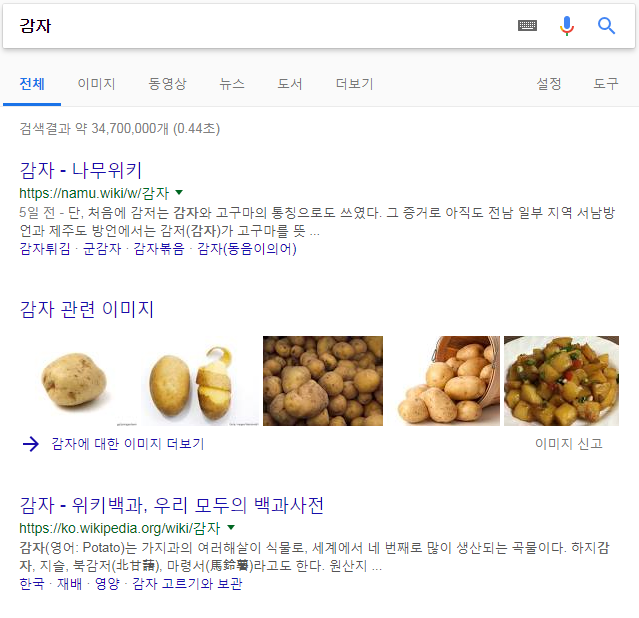The width and height of the screenshot is (639, 618).
Task: Submit search with the magnifying glass icon
Action: click(x=606, y=26)
